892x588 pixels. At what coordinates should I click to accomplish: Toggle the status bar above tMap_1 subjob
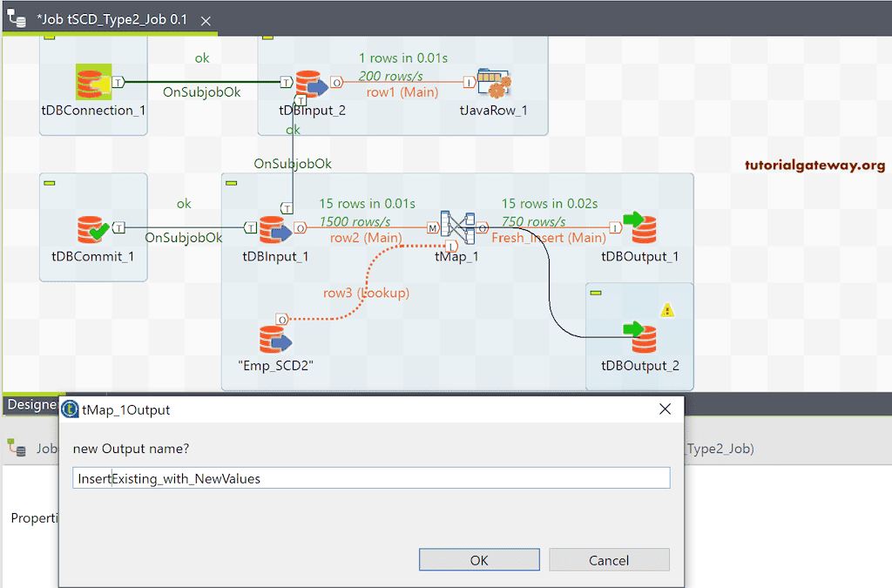point(229,182)
